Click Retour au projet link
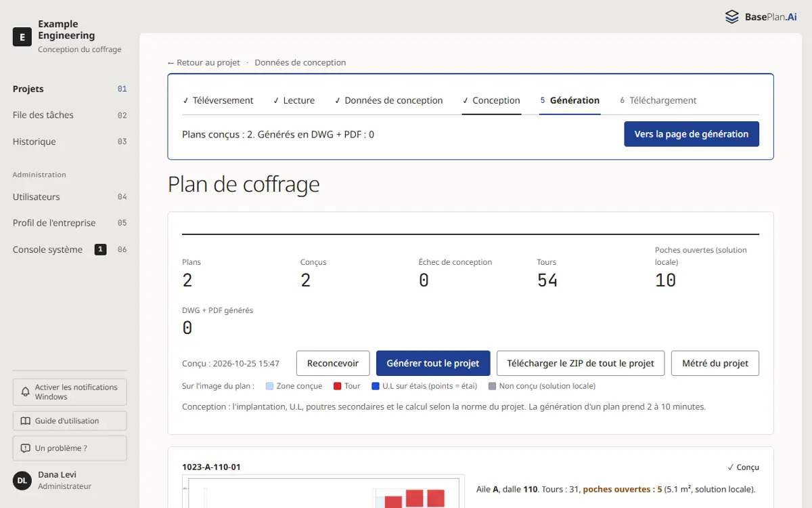Viewport: 812px width, 508px height. 204,62
